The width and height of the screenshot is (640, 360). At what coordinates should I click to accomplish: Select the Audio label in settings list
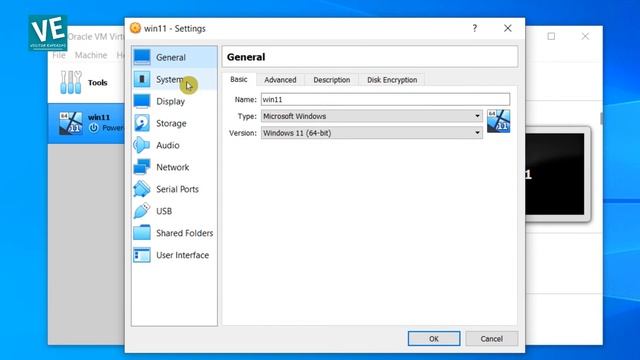click(167, 145)
